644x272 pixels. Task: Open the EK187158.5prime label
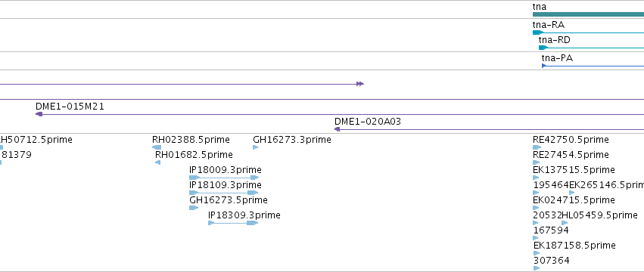coord(574,246)
